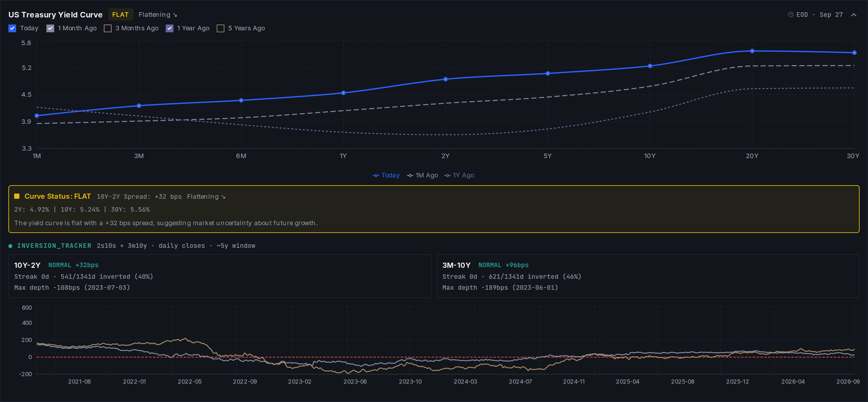Open the 3M-10Y spread card
Screen dimensions: 868x402
[648, 276]
